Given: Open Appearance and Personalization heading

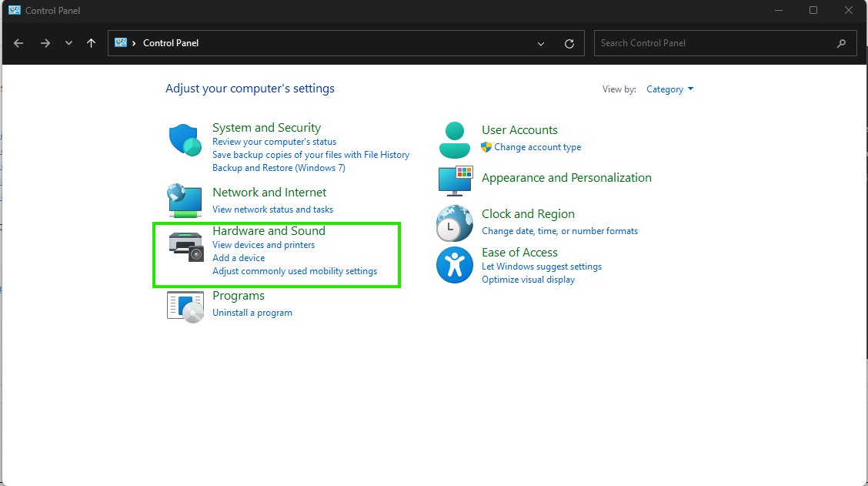Looking at the screenshot, I should 566,177.
